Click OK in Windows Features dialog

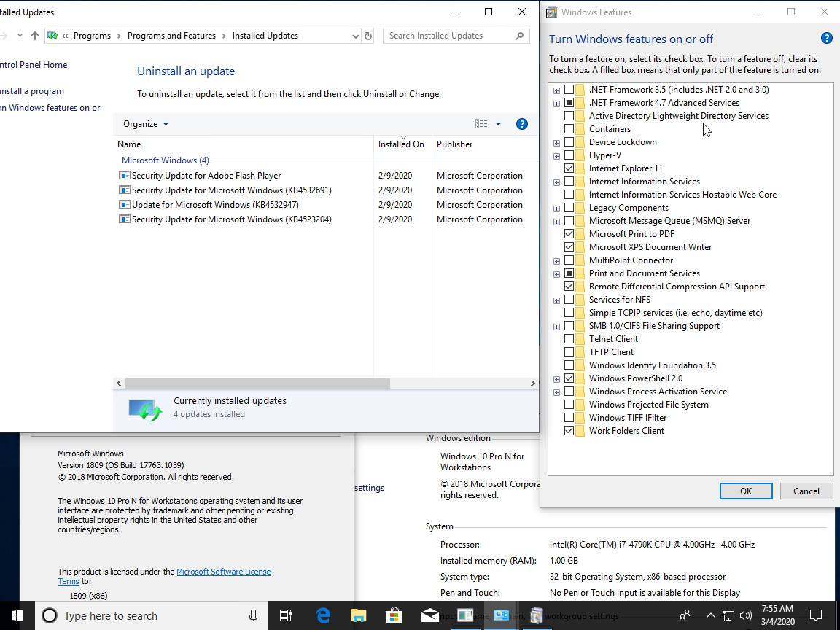coord(746,491)
